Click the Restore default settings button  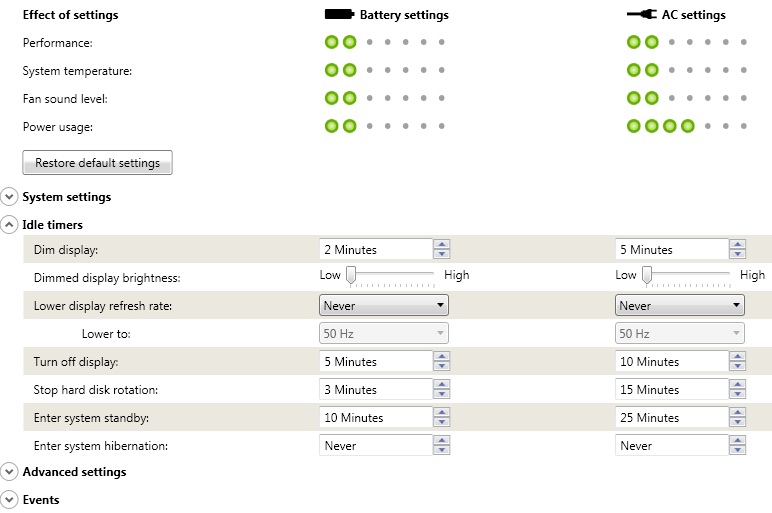tap(97, 163)
